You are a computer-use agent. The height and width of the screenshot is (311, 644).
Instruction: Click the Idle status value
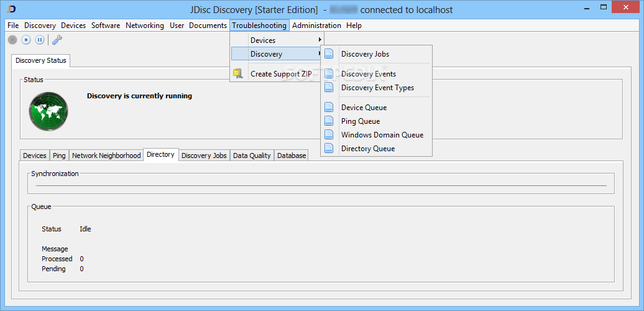[85, 229]
